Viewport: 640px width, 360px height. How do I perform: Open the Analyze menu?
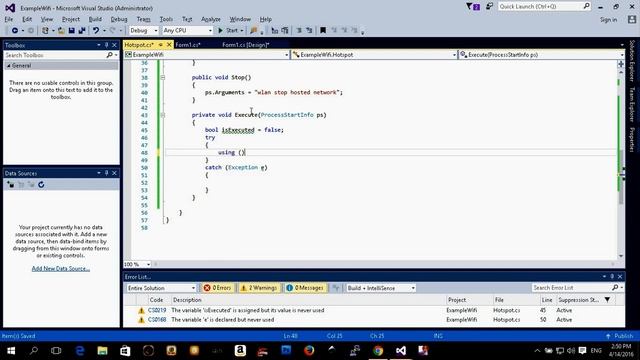click(x=211, y=19)
